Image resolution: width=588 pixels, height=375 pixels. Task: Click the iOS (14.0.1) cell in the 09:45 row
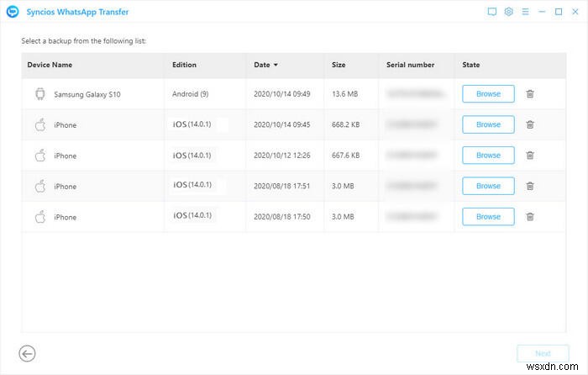pyautogui.click(x=192, y=124)
